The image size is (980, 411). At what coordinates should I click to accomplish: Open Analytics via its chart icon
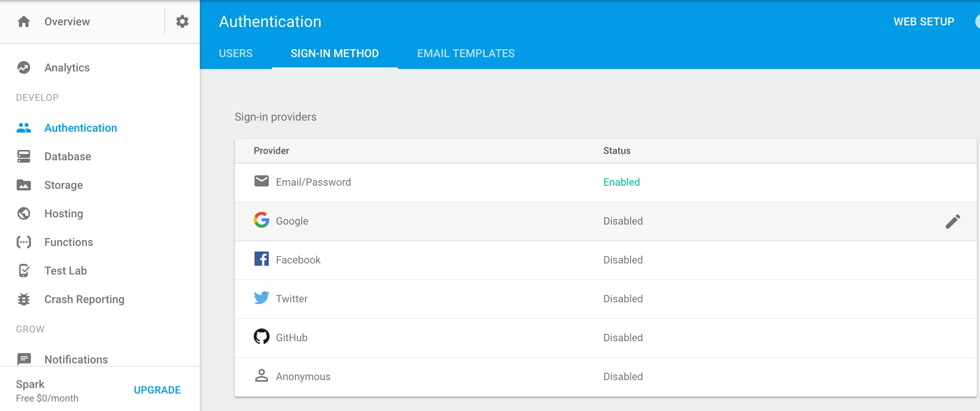[24, 67]
